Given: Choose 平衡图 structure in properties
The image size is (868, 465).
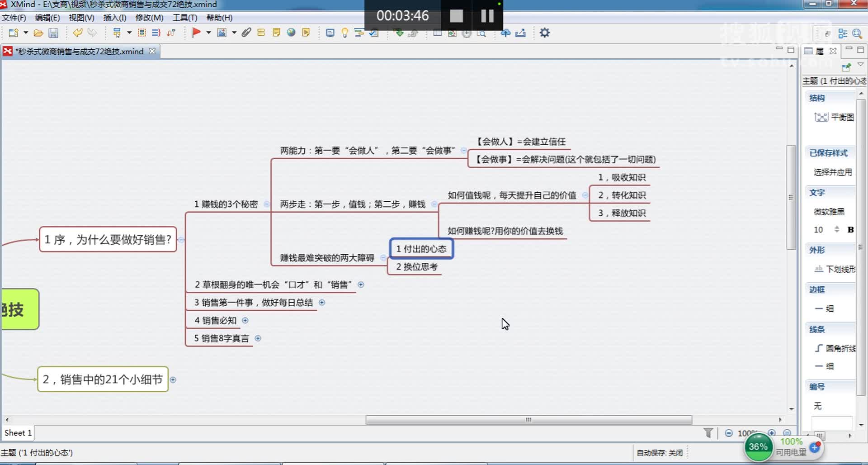Looking at the screenshot, I should [834, 117].
